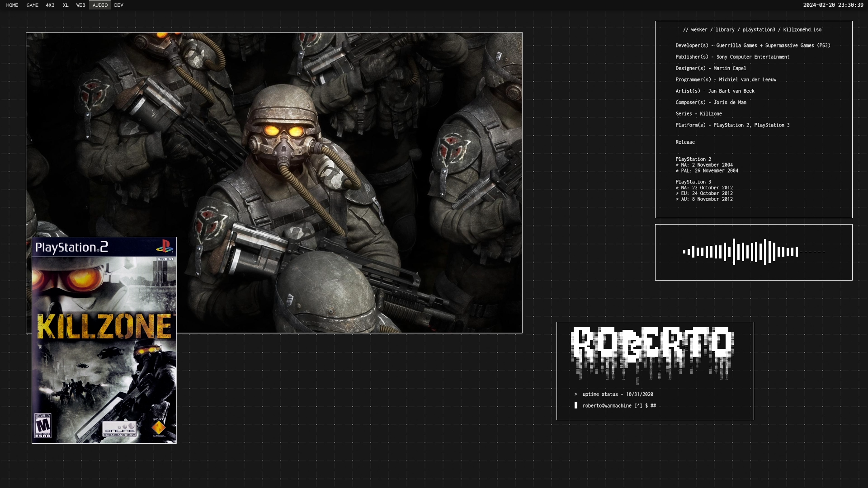868x488 pixels.
Task: Click the KILLZONE title on the cover
Action: [x=104, y=326]
